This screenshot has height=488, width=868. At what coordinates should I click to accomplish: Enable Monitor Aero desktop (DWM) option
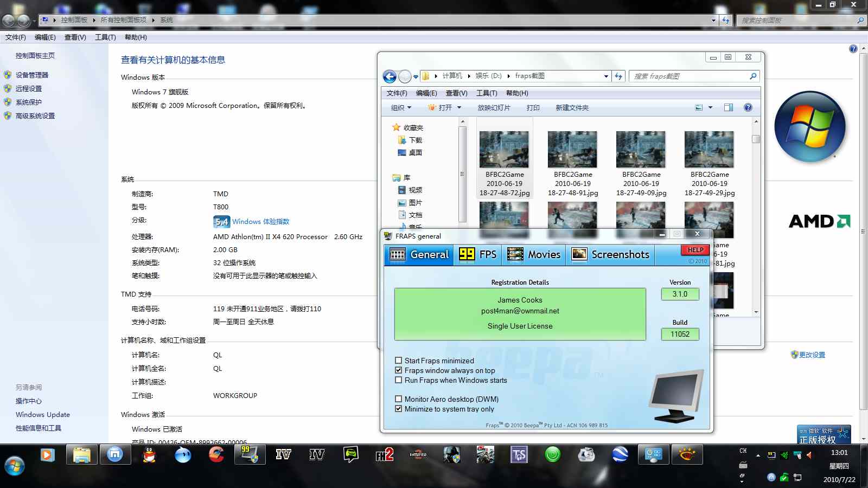click(399, 399)
